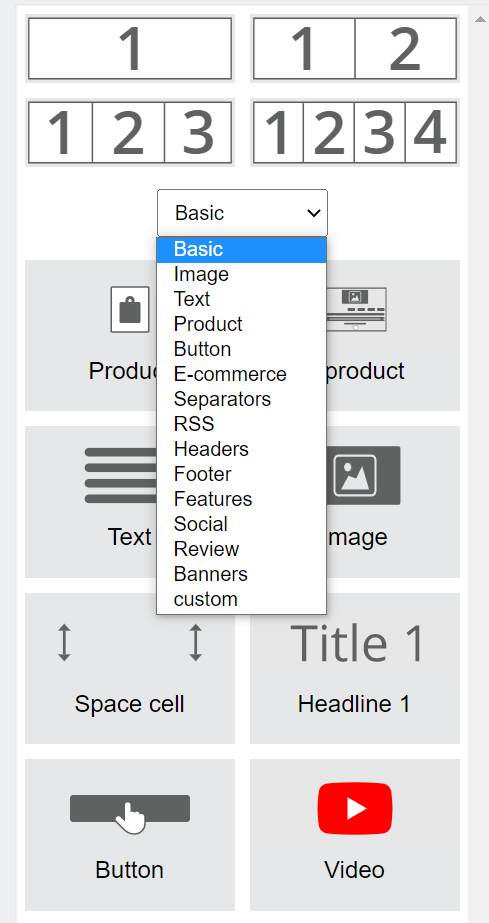The width and height of the screenshot is (489, 923).
Task: Pick the three-column layout block
Action: point(129,132)
